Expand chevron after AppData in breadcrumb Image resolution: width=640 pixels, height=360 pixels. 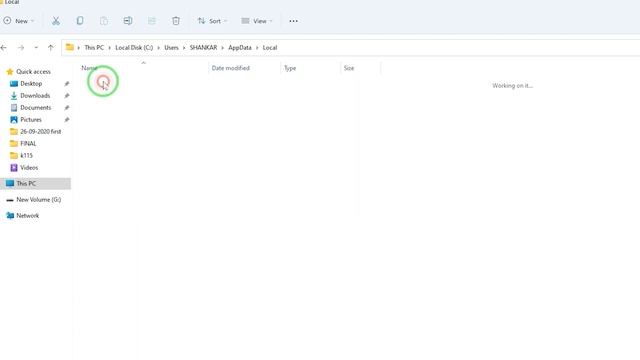(257, 48)
